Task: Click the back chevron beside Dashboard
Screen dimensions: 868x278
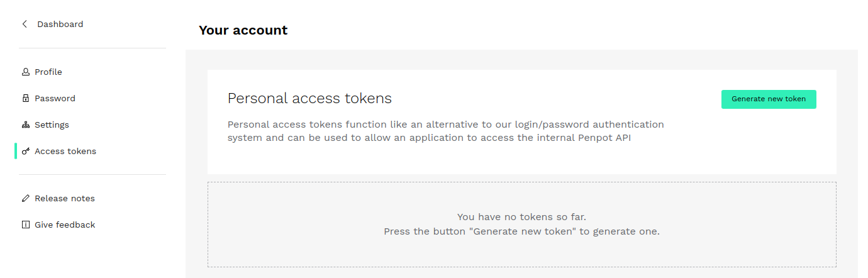Action: click(25, 24)
